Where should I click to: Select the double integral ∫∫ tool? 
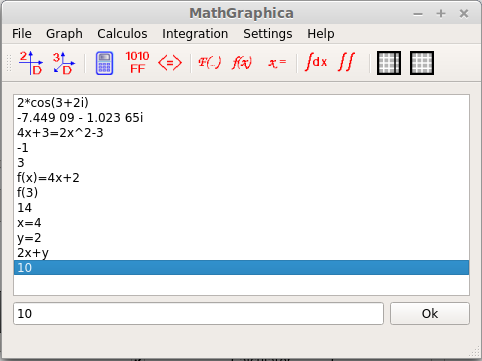pos(347,62)
